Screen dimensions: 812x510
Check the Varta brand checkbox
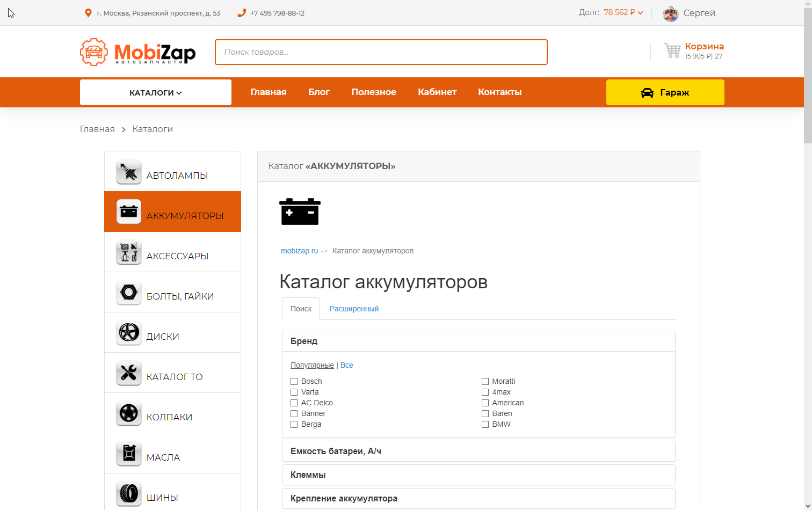[x=294, y=392]
